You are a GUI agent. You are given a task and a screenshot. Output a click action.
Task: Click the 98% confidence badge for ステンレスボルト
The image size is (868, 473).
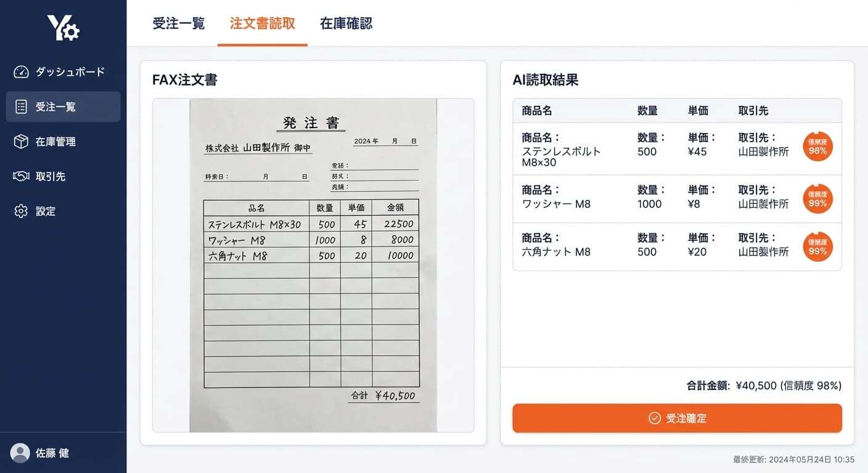[817, 147]
